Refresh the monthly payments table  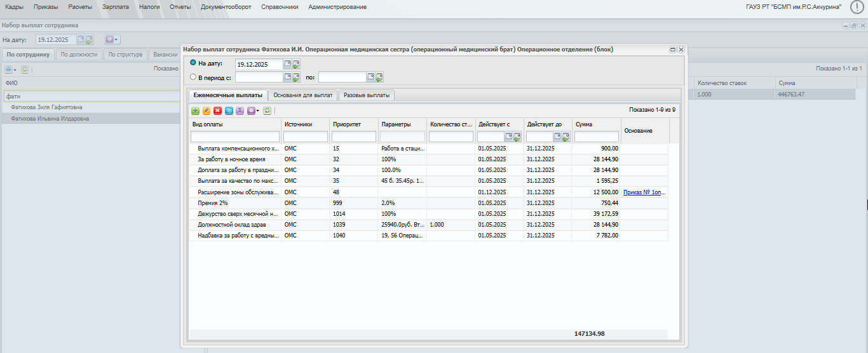[268, 110]
